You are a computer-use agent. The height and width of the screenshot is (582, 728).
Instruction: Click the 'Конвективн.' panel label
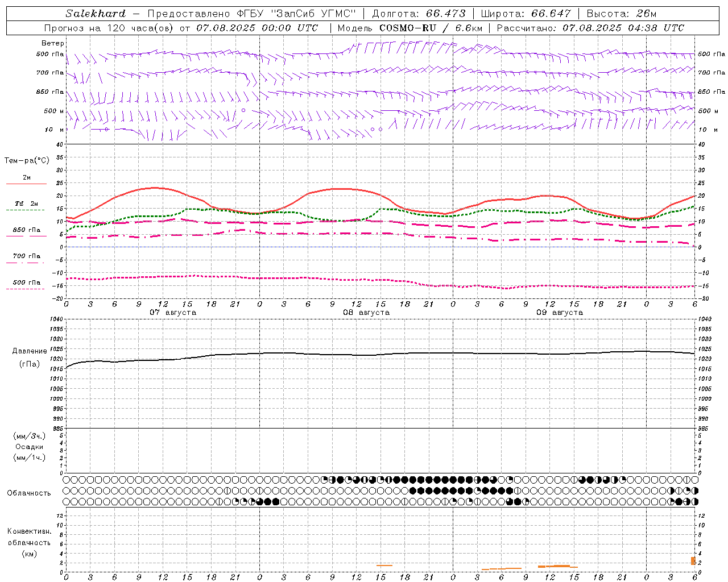[x=30, y=531]
